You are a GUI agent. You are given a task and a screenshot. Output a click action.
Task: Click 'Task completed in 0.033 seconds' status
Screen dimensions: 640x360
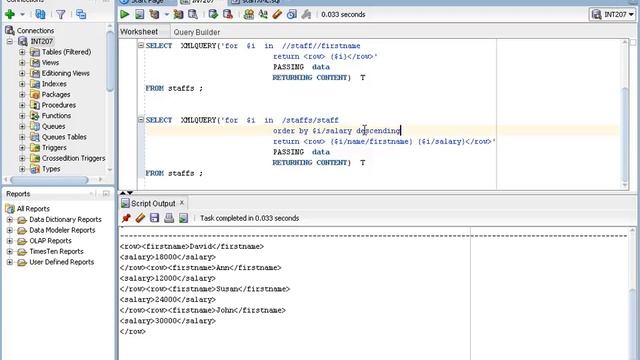coord(249,218)
